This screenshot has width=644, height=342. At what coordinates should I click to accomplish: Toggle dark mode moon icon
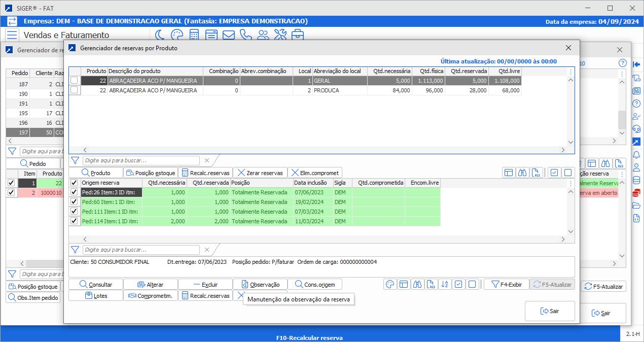point(160,35)
